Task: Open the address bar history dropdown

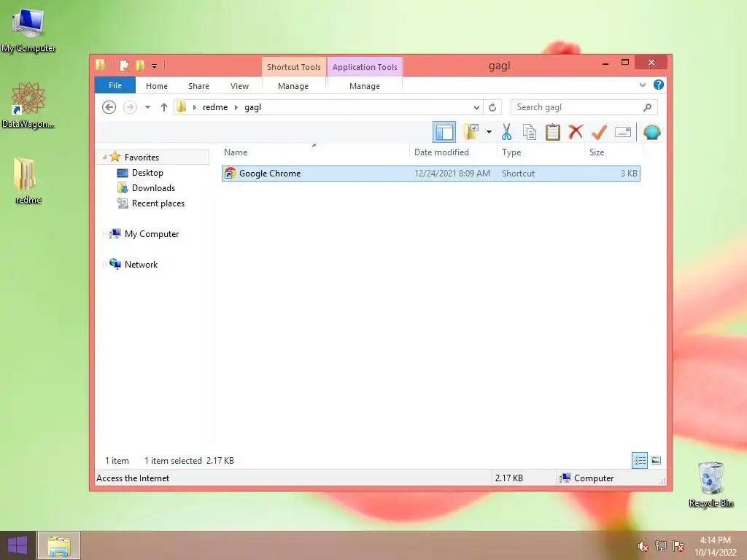Action: 476,107
